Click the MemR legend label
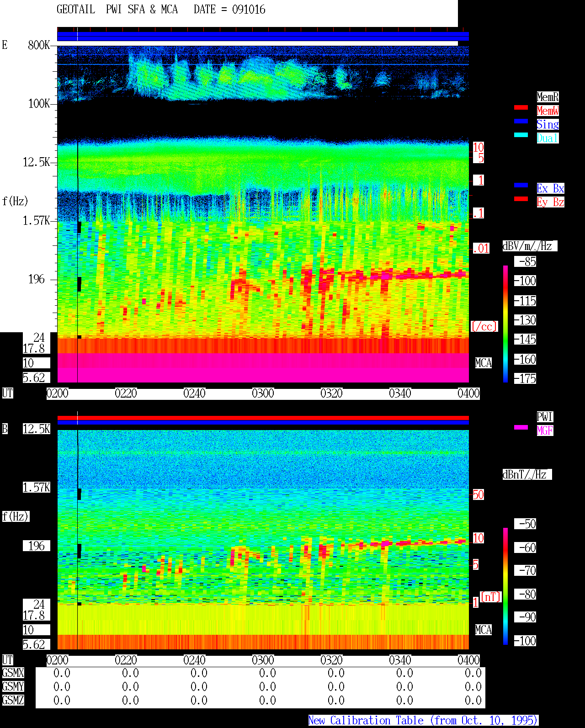The height and width of the screenshot is (728, 585). (548, 97)
